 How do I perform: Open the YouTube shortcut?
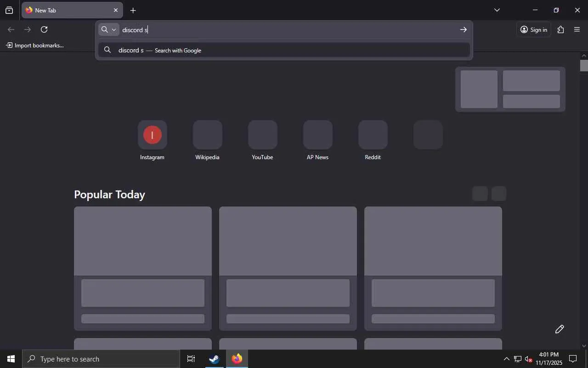262,141
